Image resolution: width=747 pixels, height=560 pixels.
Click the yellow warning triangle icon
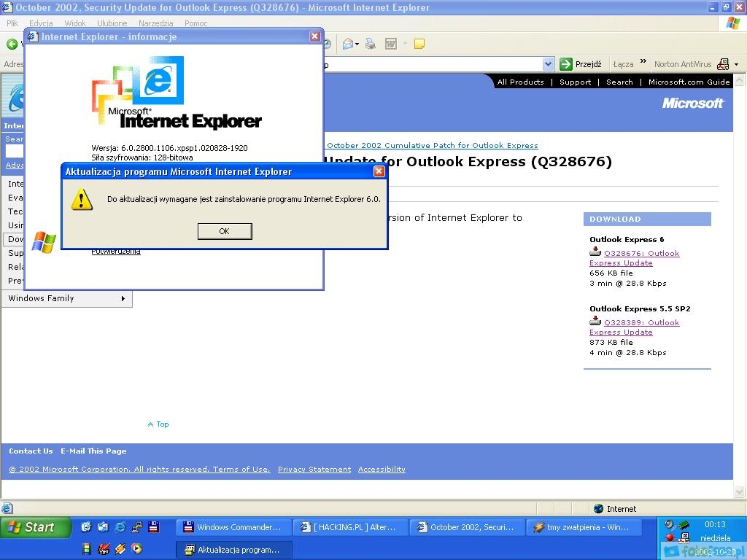82,199
